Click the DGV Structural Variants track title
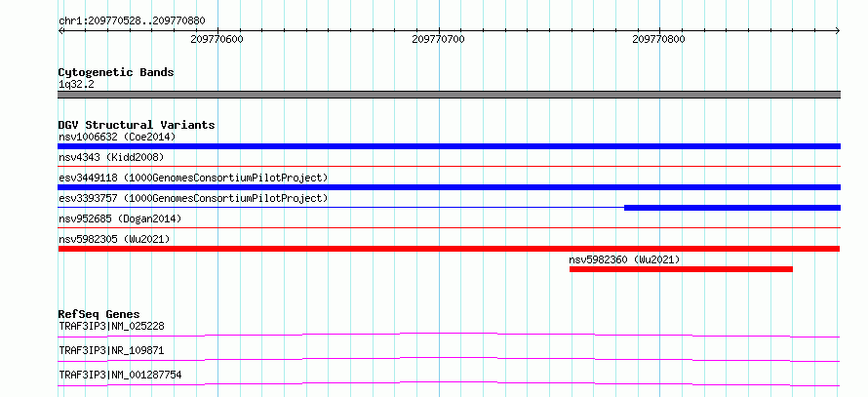This screenshot has width=868, height=397. pyautogui.click(x=137, y=125)
